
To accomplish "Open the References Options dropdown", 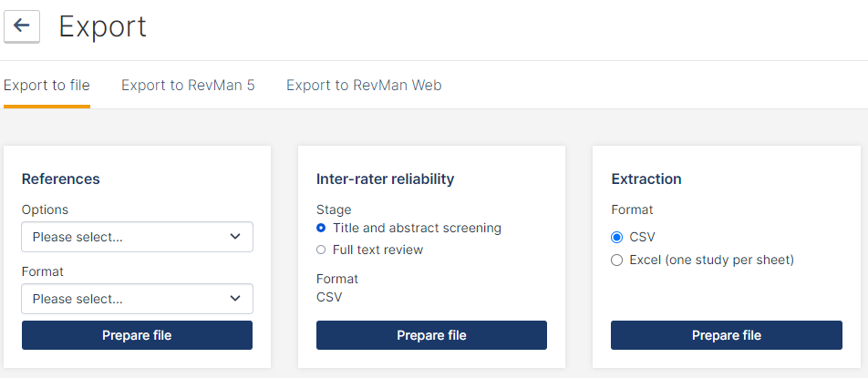I will (x=138, y=237).
